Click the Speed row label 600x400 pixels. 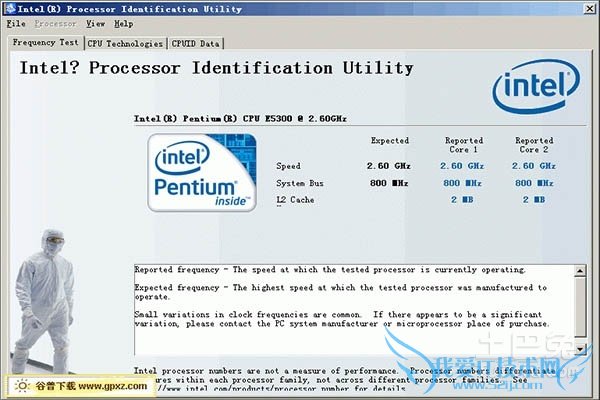(x=288, y=166)
